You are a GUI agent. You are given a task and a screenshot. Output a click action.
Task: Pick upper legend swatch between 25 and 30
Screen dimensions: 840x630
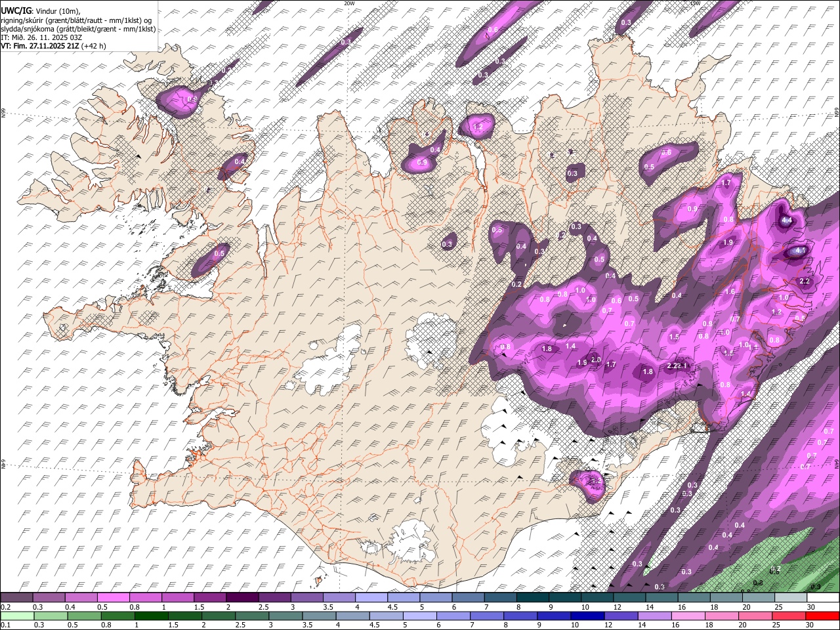791,598
